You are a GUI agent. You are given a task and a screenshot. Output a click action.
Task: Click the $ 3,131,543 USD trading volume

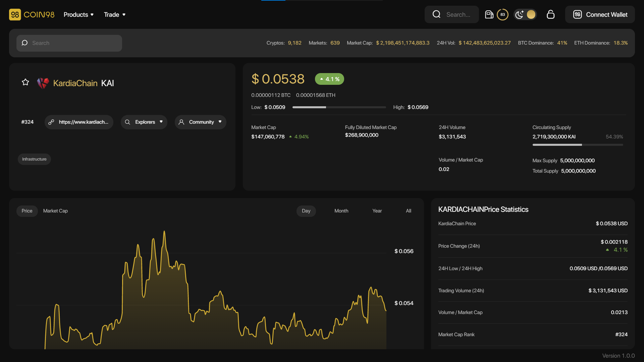pyautogui.click(x=608, y=291)
